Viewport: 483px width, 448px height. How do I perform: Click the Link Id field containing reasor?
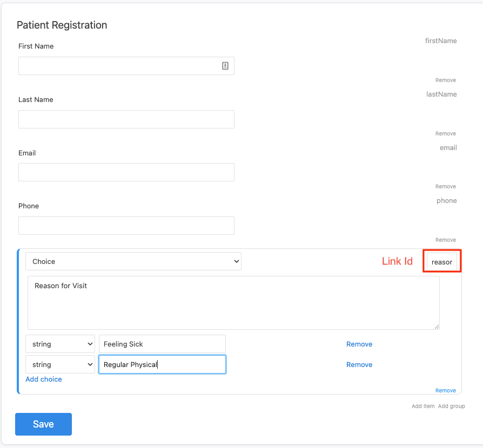tap(442, 261)
